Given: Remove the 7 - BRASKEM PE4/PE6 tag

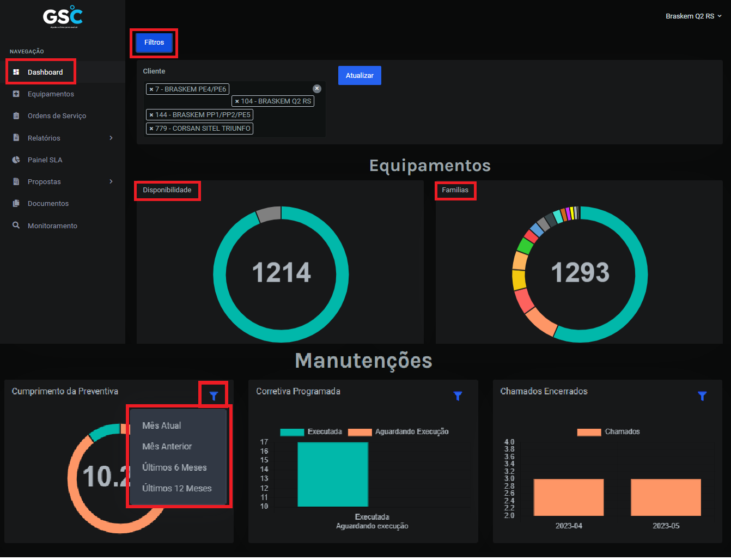Looking at the screenshot, I should click(151, 89).
